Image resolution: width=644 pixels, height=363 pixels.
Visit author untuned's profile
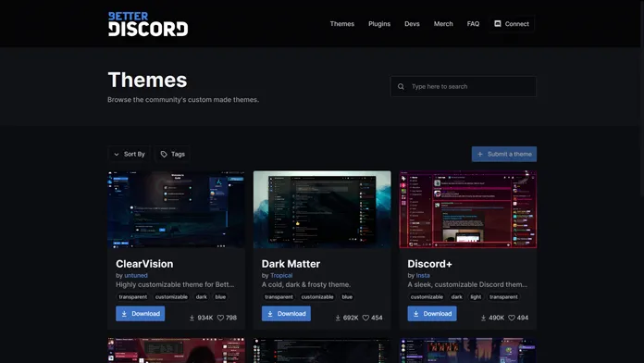[136, 275]
